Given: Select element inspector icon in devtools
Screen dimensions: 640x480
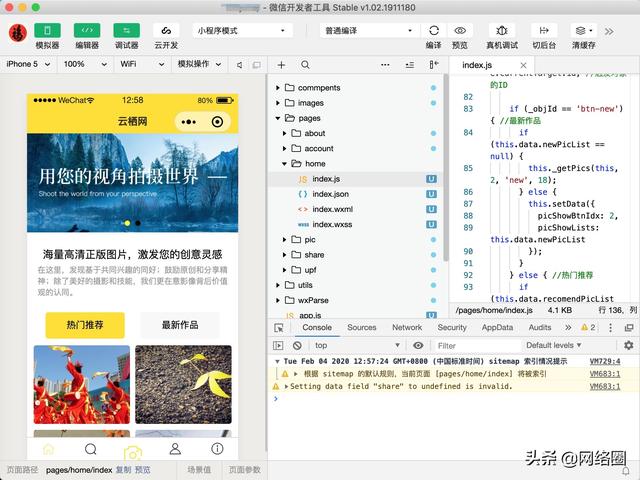Looking at the screenshot, I should [x=279, y=327].
